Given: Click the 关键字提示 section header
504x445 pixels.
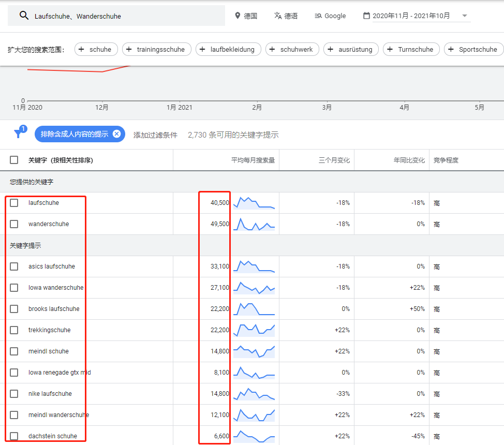Looking at the screenshot, I should 25,245.
